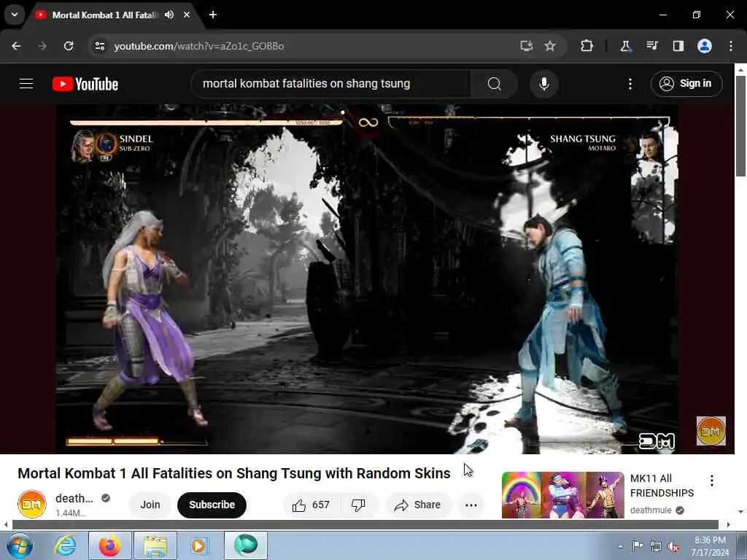Show hidden tray icons arrow
This screenshot has width=747, height=560.
620,546
